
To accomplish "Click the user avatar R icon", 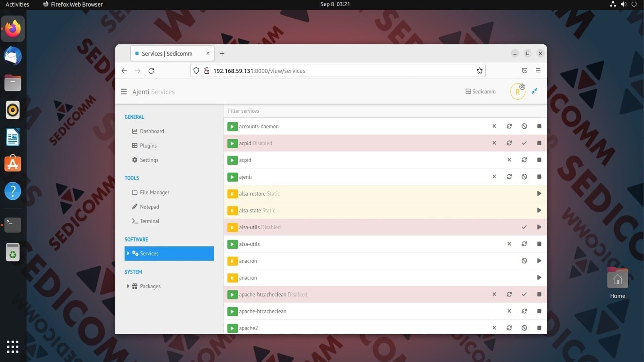I will coord(518,92).
